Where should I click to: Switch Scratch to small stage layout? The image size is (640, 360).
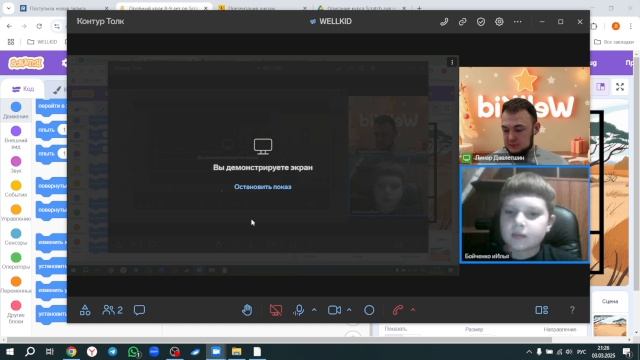point(600,87)
